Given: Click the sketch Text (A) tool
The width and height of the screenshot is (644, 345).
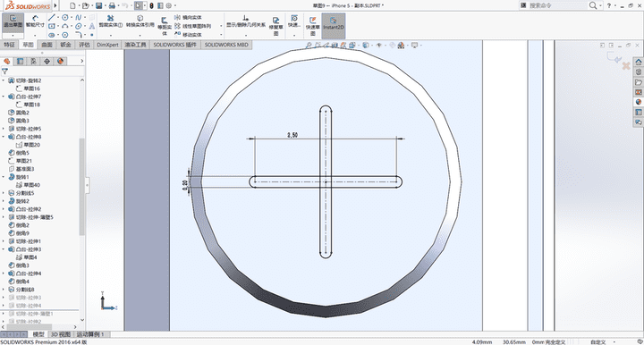Looking at the screenshot, I should 91,26.
